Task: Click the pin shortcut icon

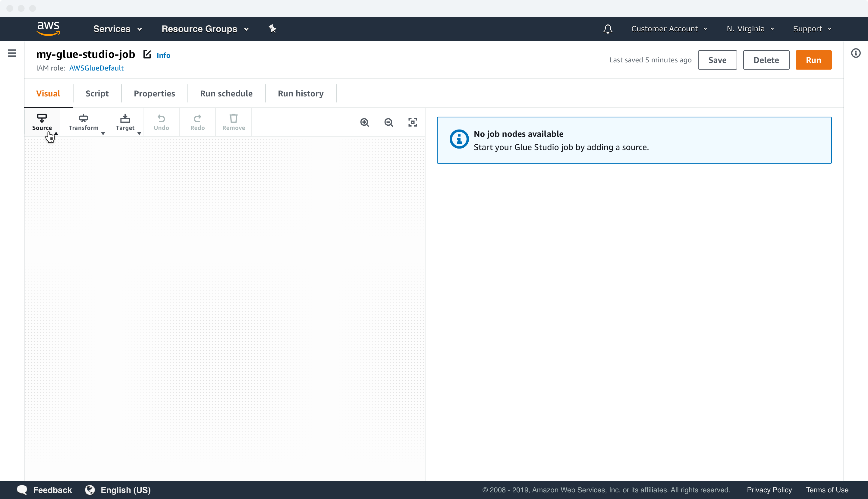Action: click(272, 29)
